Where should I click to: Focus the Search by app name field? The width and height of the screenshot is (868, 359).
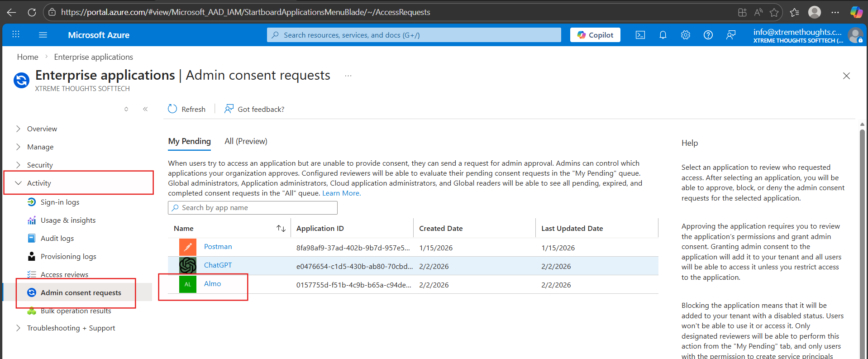tap(253, 208)
